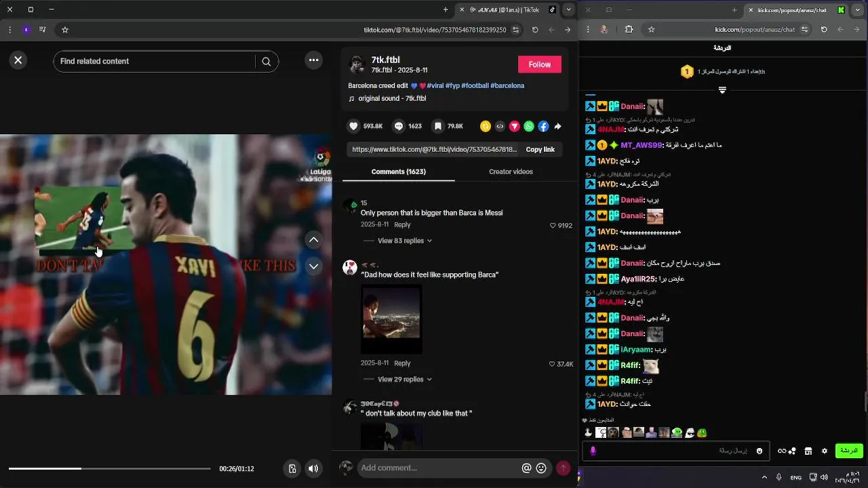Viewport: 868px width, 488px height.
Task: Open TikTok tab search dropdown chevron
Action: (x=569, y=9)
